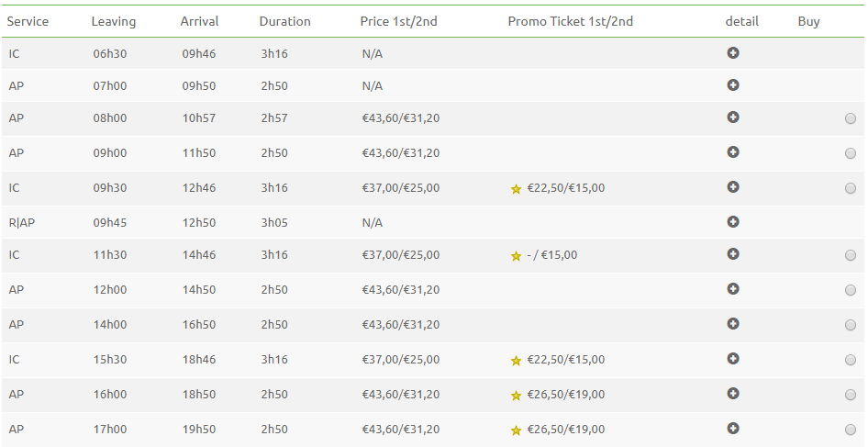Click promo price €26,50/€19,00 at 17h00
868x447 pixels.
pyautogui.click(x=566, y=430)
